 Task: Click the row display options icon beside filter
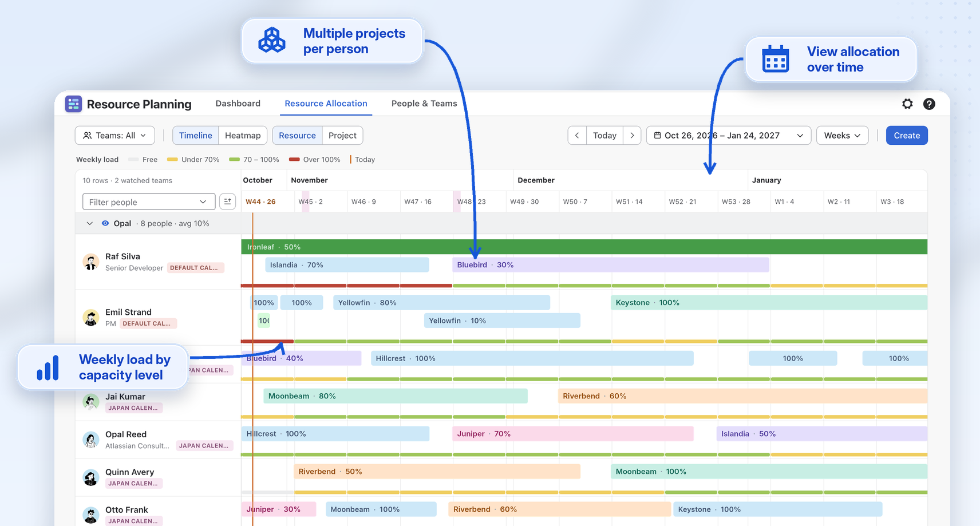(228, 201)
